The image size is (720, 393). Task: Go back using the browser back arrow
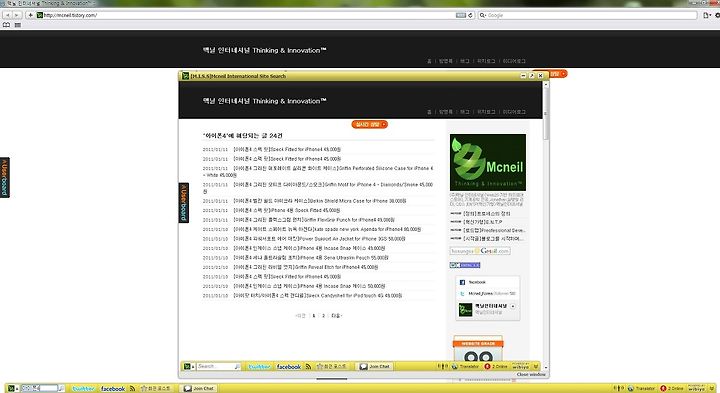(x=7, y=15)
